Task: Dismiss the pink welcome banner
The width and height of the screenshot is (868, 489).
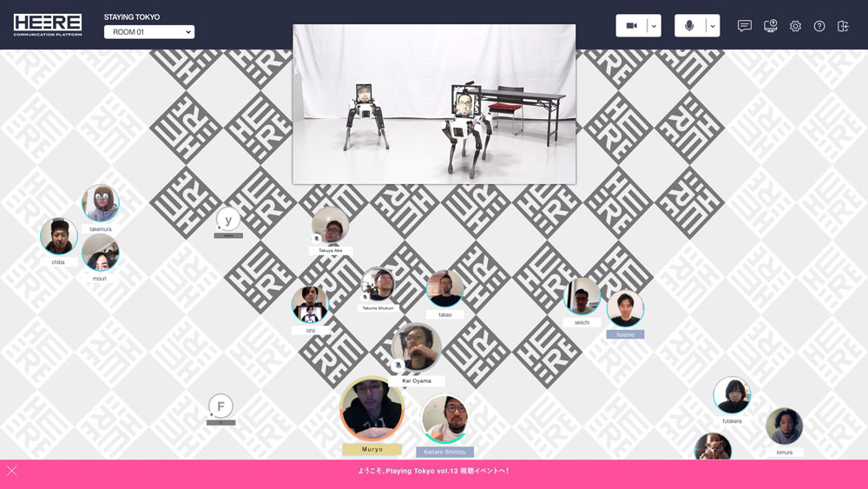Action: coord(11,471)
